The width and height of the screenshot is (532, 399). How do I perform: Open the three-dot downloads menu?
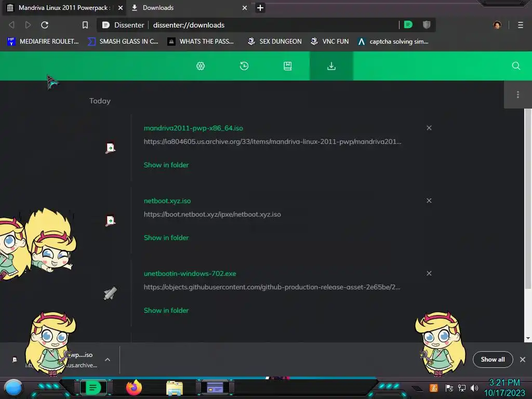[x=518, y=95]
